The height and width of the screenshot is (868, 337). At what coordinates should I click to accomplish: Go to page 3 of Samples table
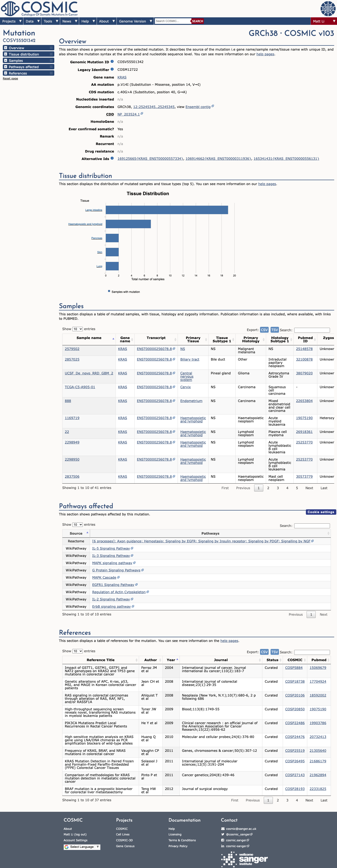tap(278, 488)
